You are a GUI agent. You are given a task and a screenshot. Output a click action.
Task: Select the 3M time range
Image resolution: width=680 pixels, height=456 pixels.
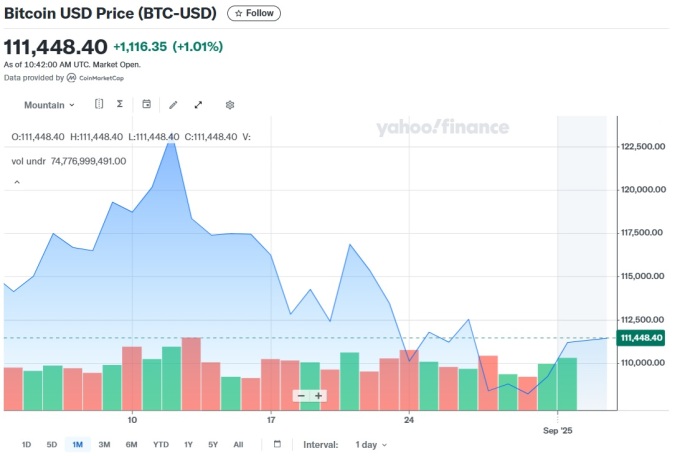click(x=104, y=444)
